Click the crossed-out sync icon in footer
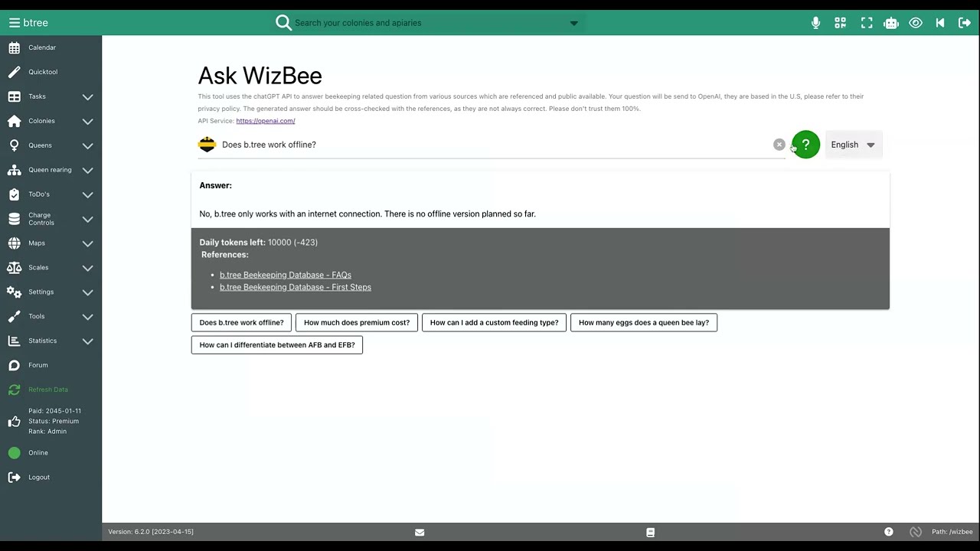Viewport: 980px width, 551px height. (915, 532)
